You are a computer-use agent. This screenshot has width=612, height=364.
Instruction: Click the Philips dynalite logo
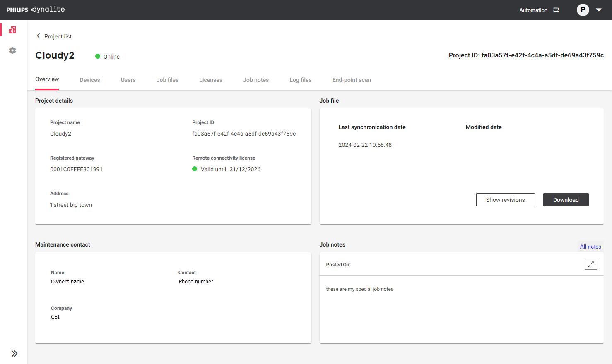pos(35,9)
